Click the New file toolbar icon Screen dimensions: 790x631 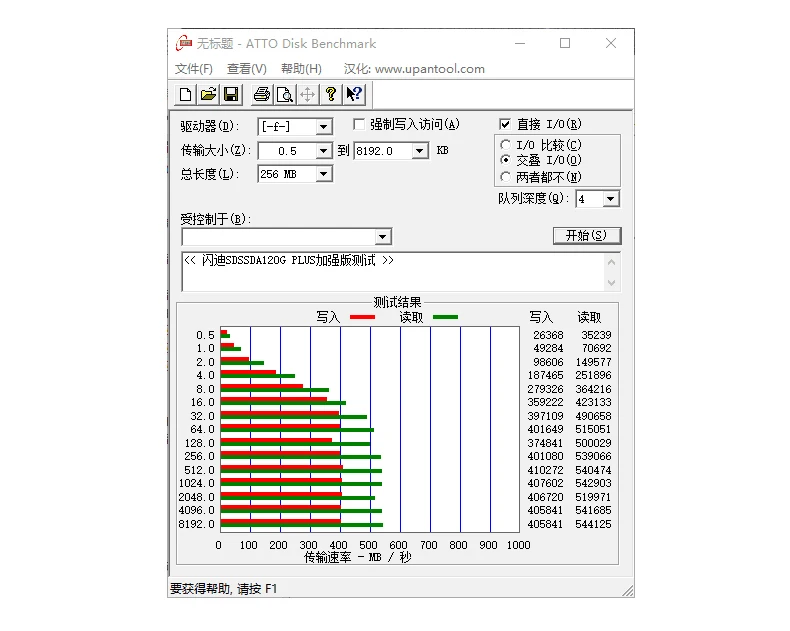click(186, 94)
